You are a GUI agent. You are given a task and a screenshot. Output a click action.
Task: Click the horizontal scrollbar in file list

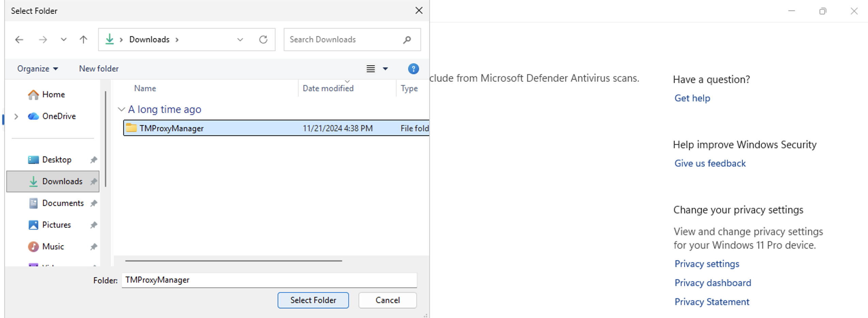pos(233,261)
